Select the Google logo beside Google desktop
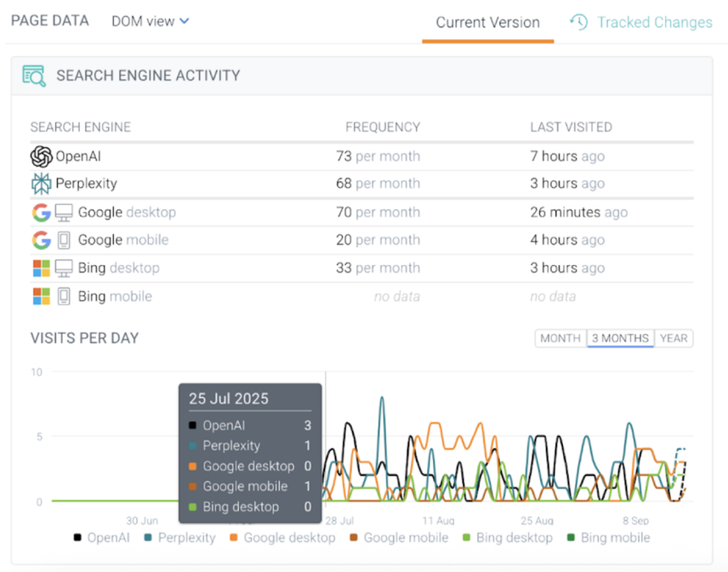The image size is (728, 572). 40,212
